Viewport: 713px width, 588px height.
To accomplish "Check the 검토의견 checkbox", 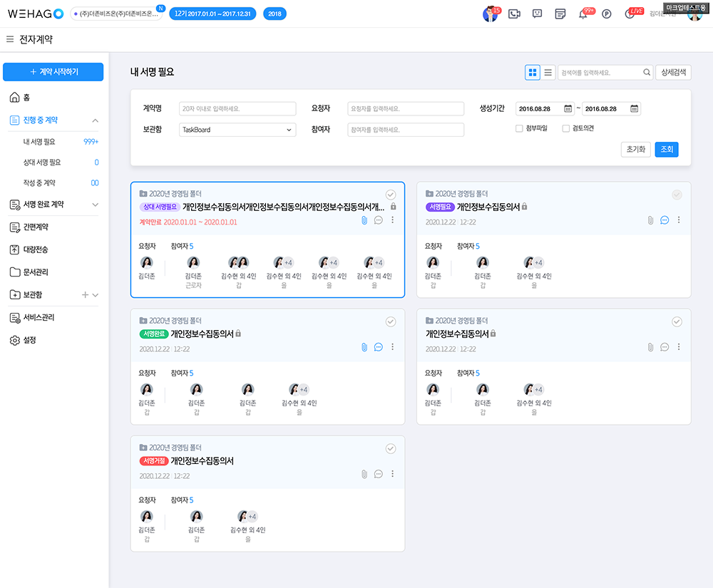I will point(566,128).
